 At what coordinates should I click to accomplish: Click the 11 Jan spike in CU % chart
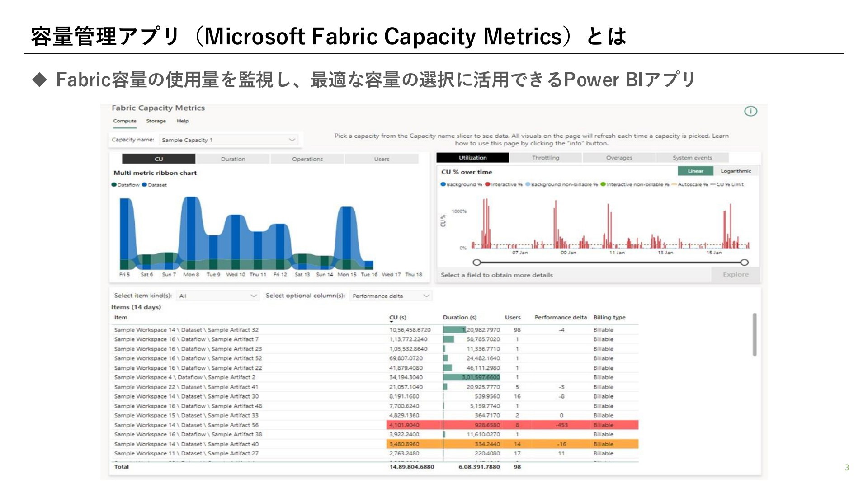pos(609,225)
